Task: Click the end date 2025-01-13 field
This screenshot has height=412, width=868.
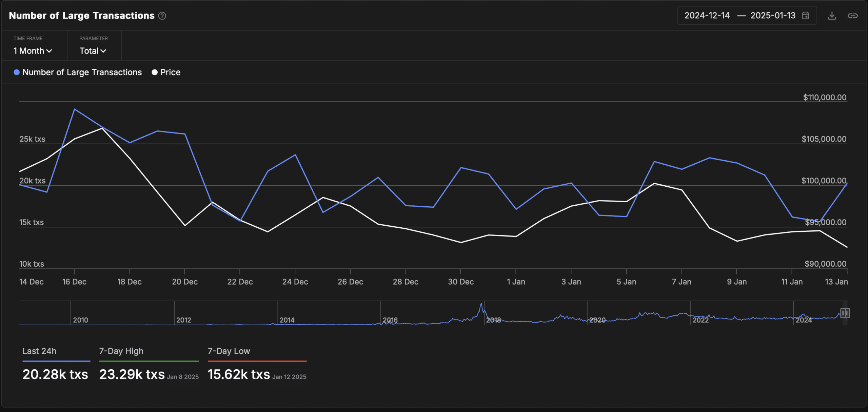Action: click(772, 16)
